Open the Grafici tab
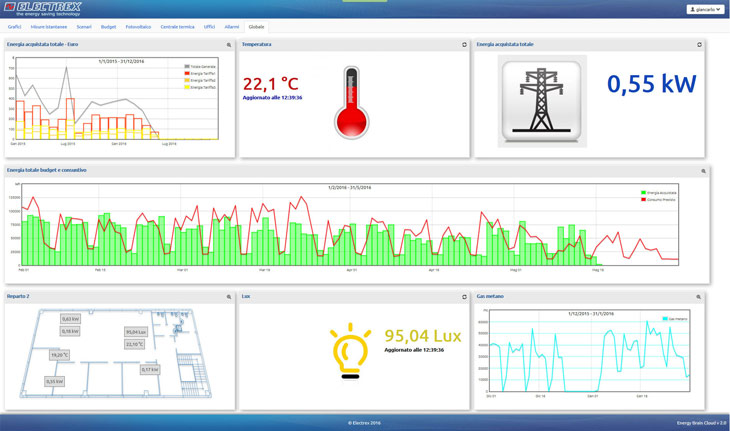730x431 pixels. click(x=15, y=27)
